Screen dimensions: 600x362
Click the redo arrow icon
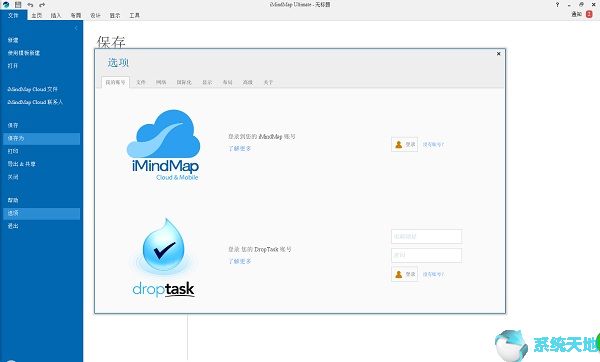(x=42, y=5)
